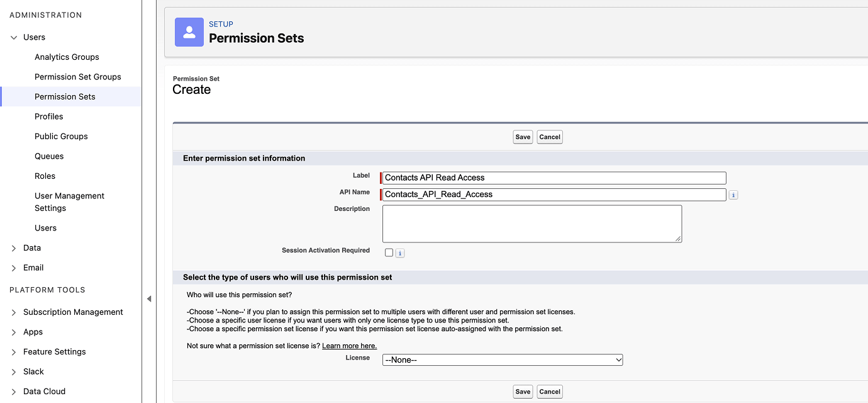Screen dimensions: 868x403
Task: Select Permission Sets in sidebar
Action: click(x=65, y=96)
